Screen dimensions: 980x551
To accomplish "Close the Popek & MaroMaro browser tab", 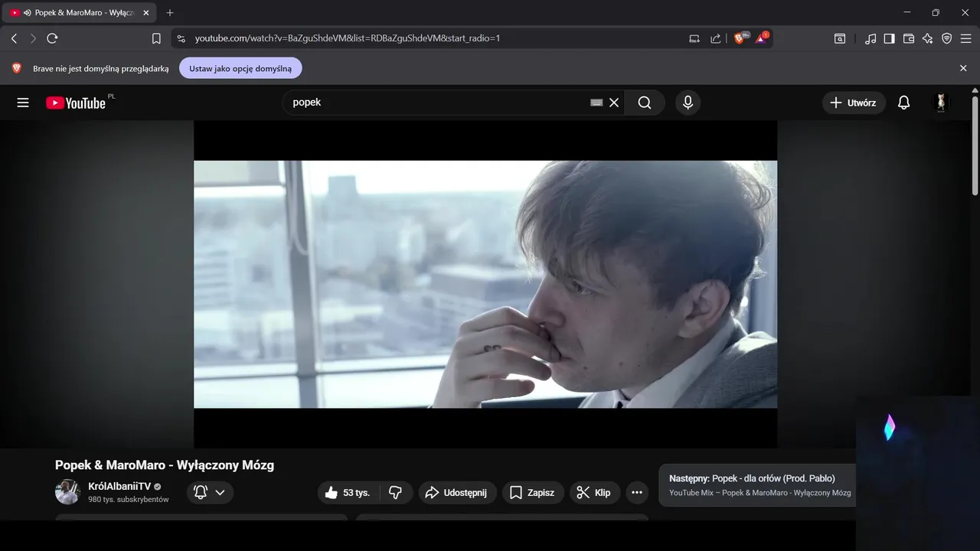I will pos(146,13).
